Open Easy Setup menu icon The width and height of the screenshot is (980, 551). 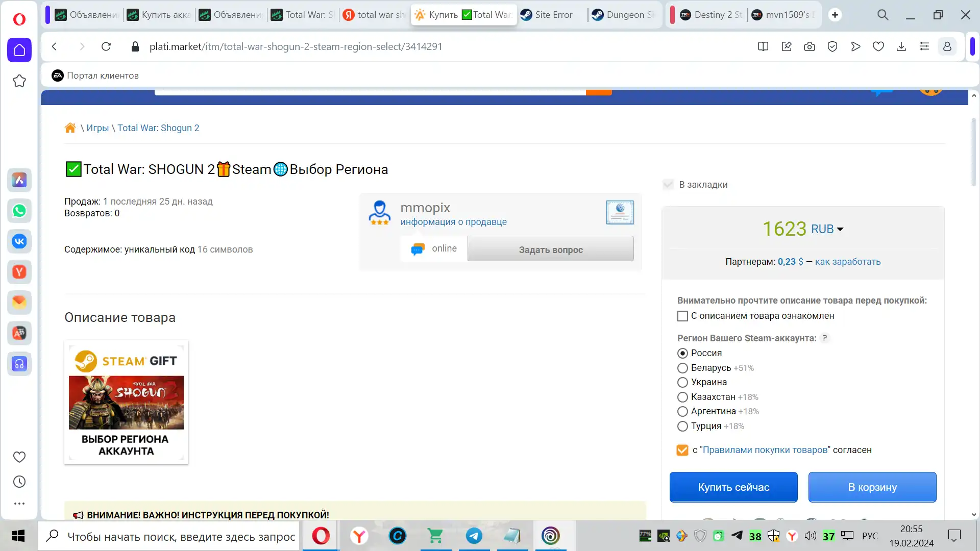924,46
